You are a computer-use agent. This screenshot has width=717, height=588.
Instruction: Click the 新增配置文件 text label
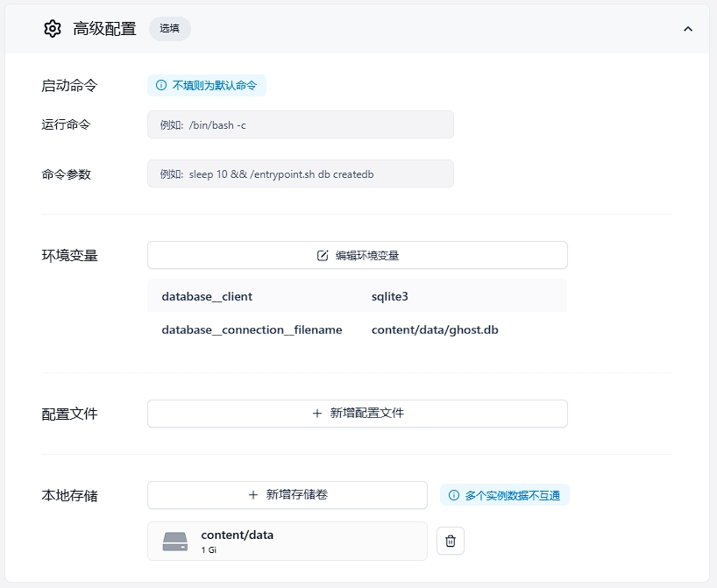click(366, 414)
